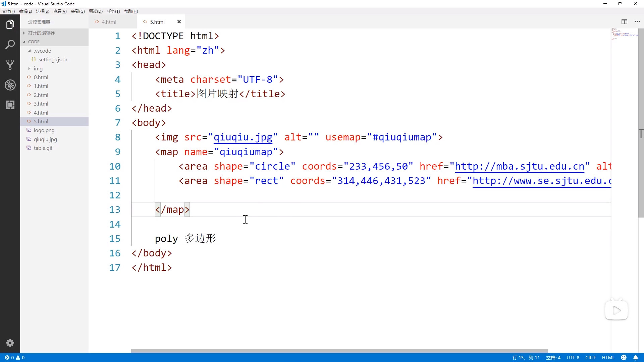This screenshot has width=644, height=362.
Task: Open the Manage gear icon
Action: click(x=10, y=343)
